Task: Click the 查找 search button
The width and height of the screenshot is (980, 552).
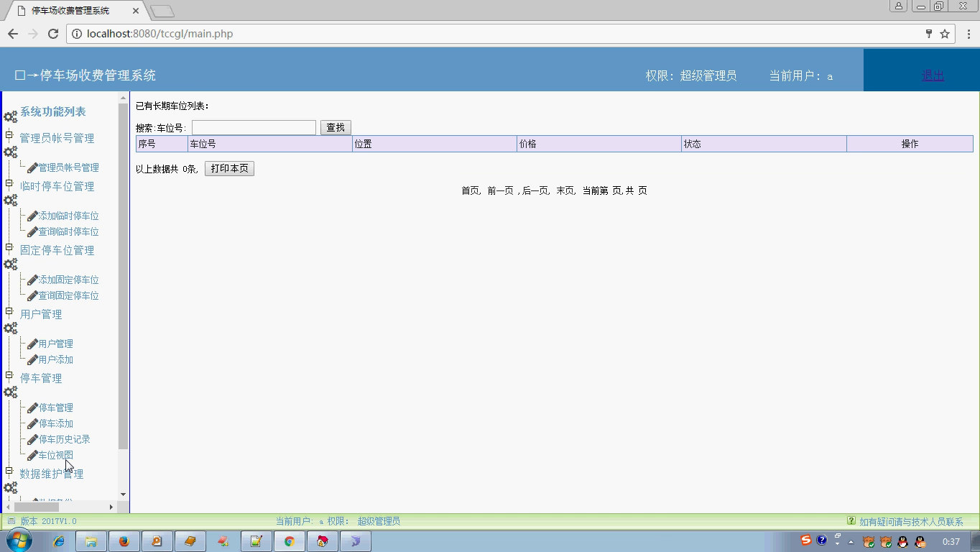Action: (336, 127)
